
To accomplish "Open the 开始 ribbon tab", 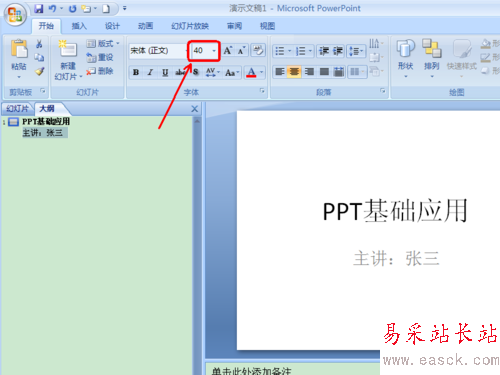I will (x=46, y=26).
